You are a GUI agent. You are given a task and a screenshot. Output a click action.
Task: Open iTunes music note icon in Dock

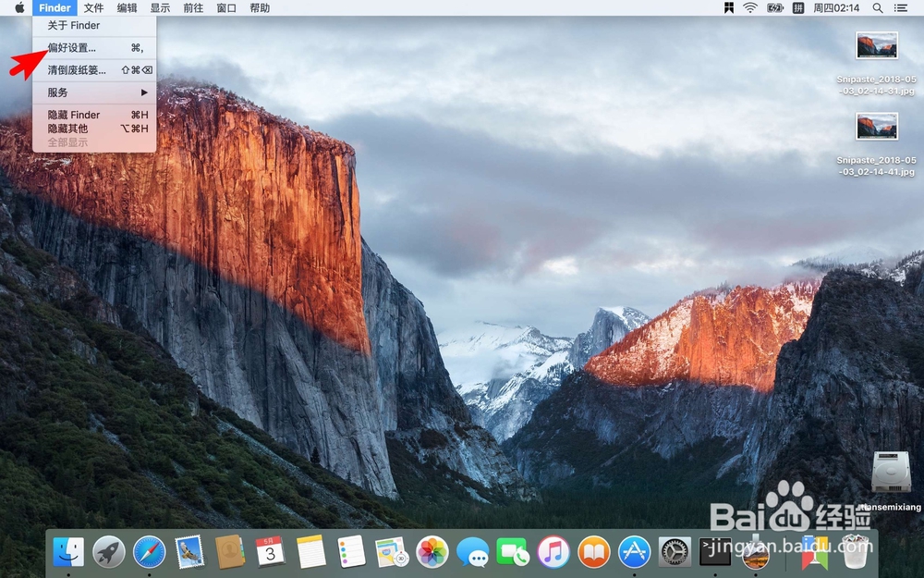click(553, 552)
